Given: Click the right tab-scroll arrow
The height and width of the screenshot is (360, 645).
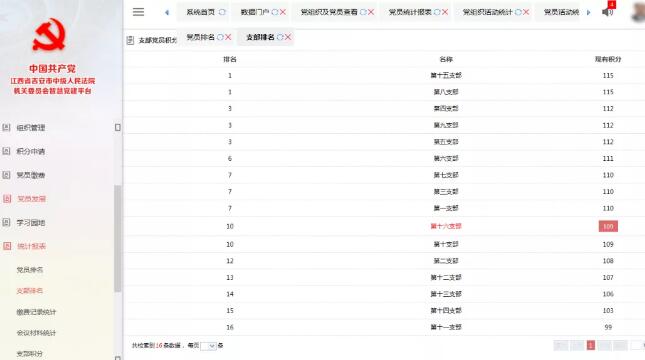Looking at the screenshot, I should point(589,12).
